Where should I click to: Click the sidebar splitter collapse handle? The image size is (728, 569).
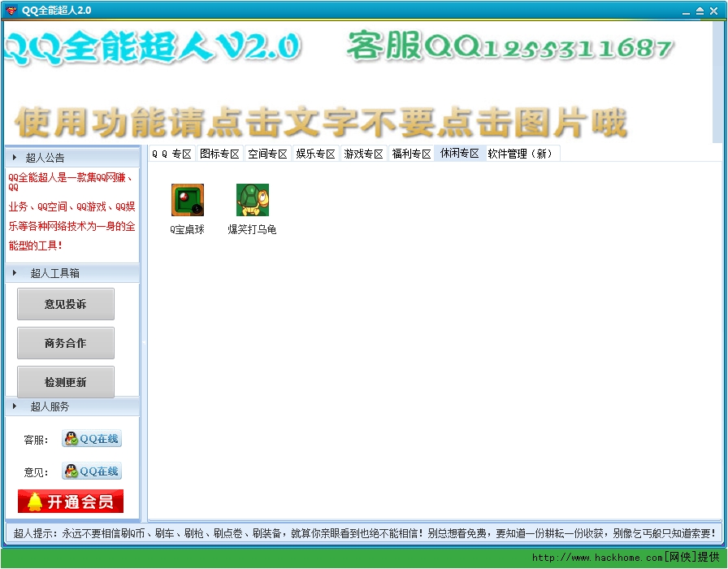pyautogui.click(x=144, y=342)
